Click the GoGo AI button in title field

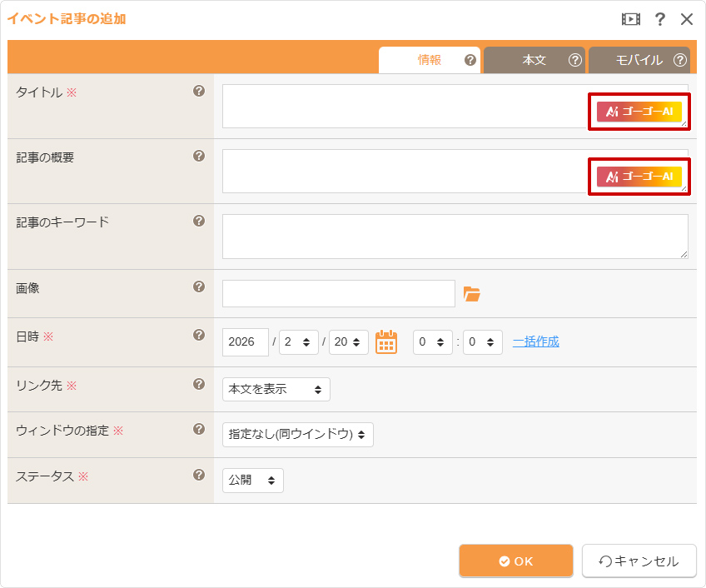(639, 111)
